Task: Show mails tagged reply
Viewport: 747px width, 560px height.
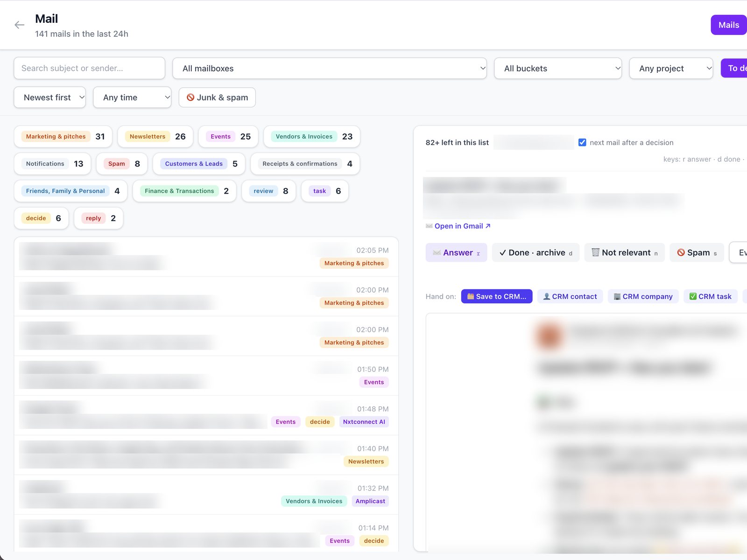Action: point(99,218)
